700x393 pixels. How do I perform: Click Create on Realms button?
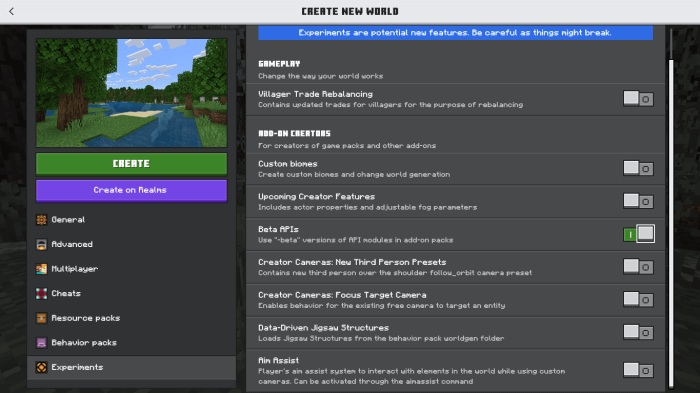click(131, 191)
